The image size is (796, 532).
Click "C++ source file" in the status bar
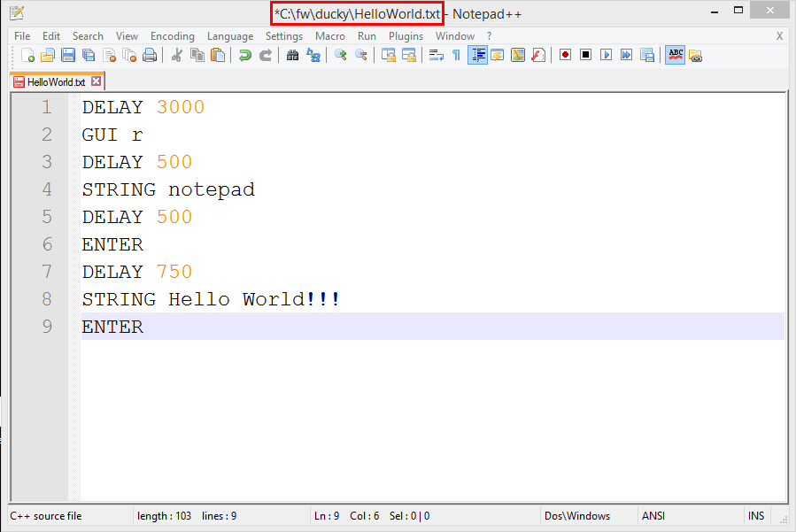click(46, 516)
